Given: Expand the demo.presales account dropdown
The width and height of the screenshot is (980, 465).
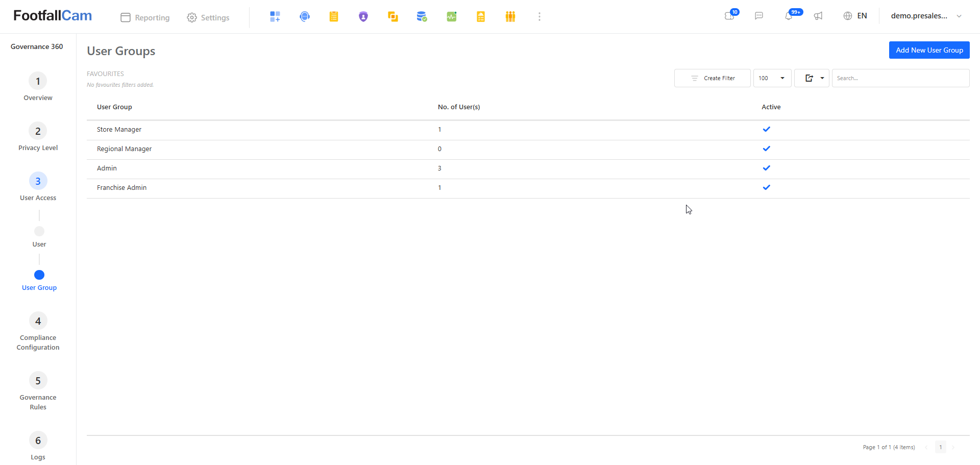Looking at the screenshot, I should 926,16.
